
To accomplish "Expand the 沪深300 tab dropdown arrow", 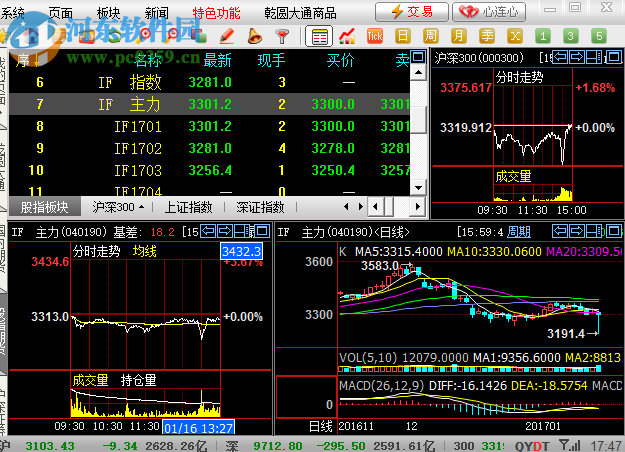I will click(142, 207).
